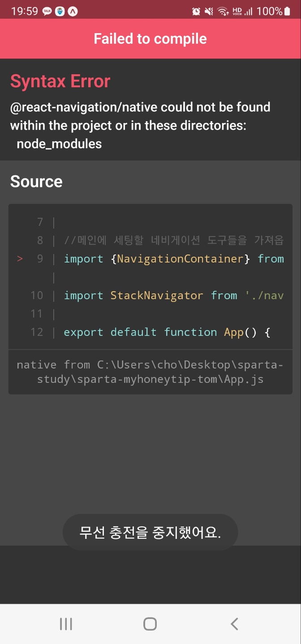The image size is (301, 644).
Task: Tap the Back navigation arrow
Action: click(234, 624)
